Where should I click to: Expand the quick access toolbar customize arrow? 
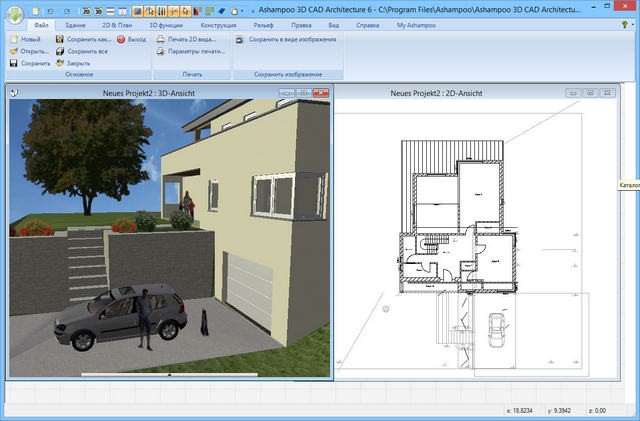[252, 11]
